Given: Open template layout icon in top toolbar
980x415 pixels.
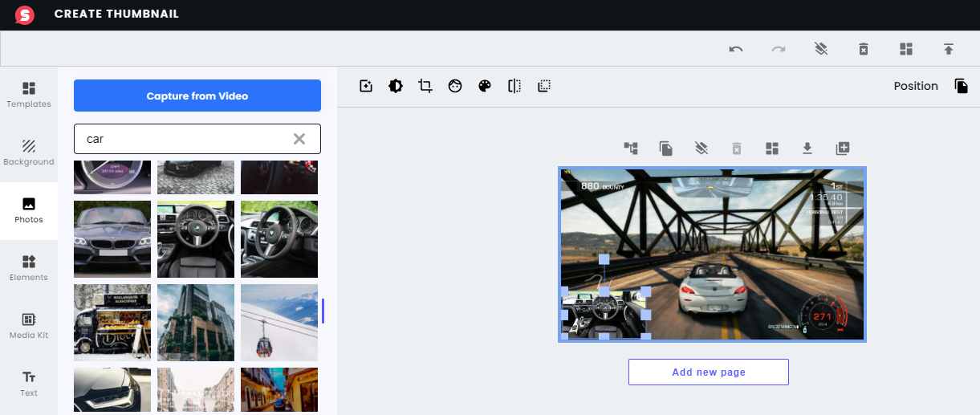Looking at the screenshot, I should pyautogui.click(x=906, y=49).
